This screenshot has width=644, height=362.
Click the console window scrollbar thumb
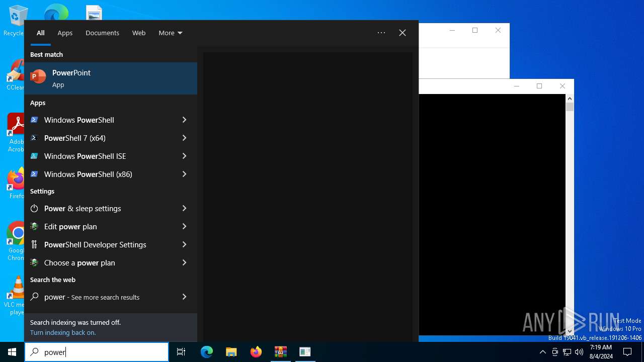(x=570, y=107)
